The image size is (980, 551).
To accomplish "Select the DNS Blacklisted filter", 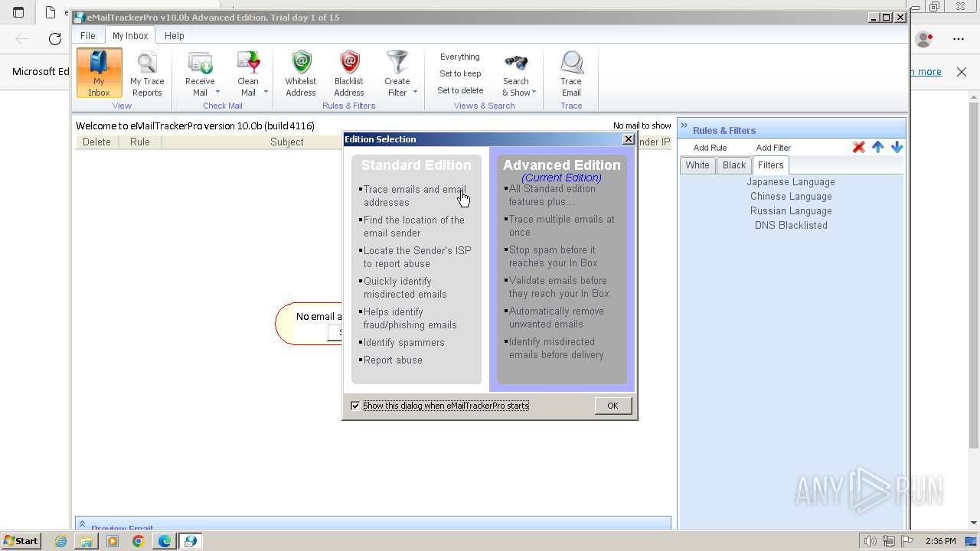I will tap(791, 226).
